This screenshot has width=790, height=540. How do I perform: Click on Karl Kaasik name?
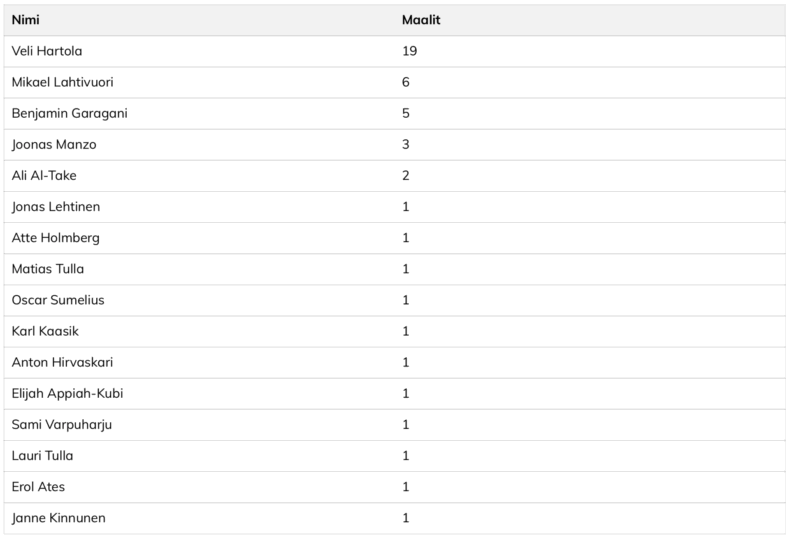[x=45, y=331]
